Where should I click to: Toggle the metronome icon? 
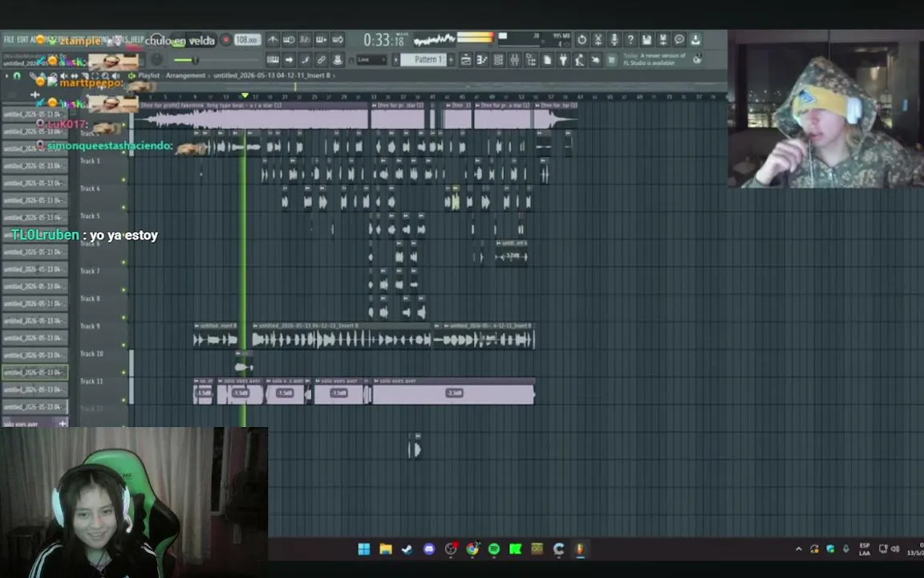click(x=272, y=39)
